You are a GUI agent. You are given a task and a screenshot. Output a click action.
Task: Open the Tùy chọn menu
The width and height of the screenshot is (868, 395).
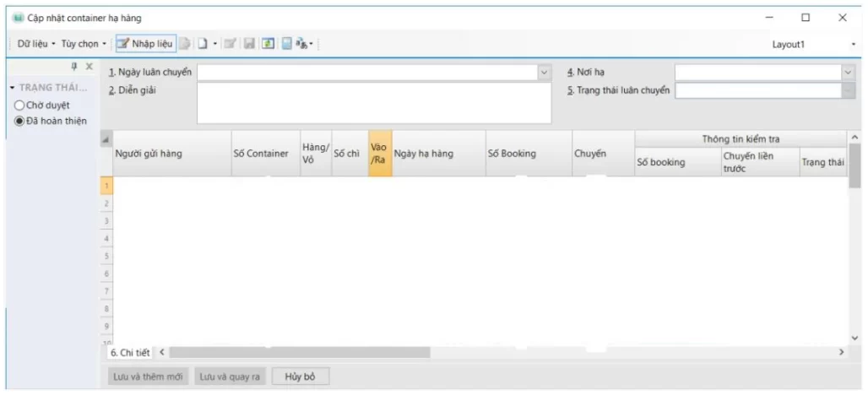[84, 43]
